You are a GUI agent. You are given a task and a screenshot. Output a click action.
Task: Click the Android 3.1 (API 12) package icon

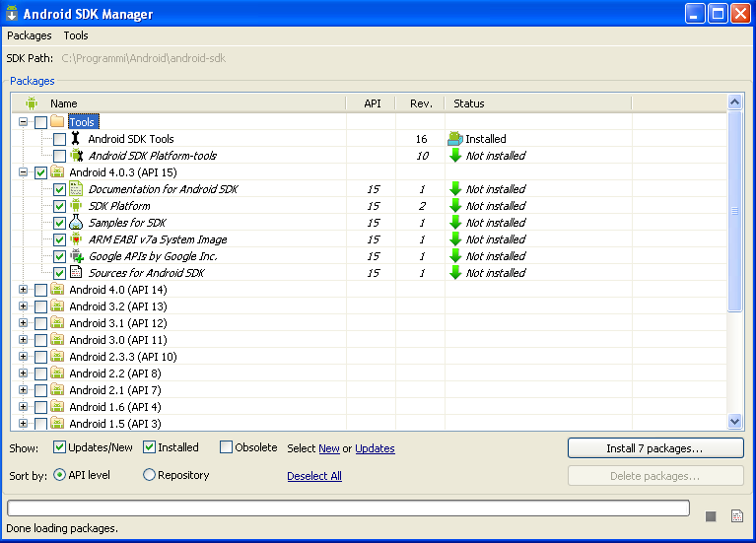57,322
